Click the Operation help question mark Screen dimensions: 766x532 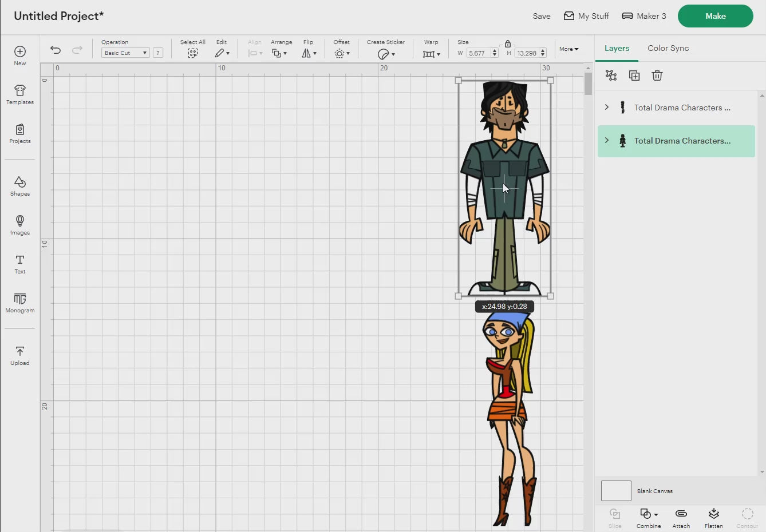(158, 53)
